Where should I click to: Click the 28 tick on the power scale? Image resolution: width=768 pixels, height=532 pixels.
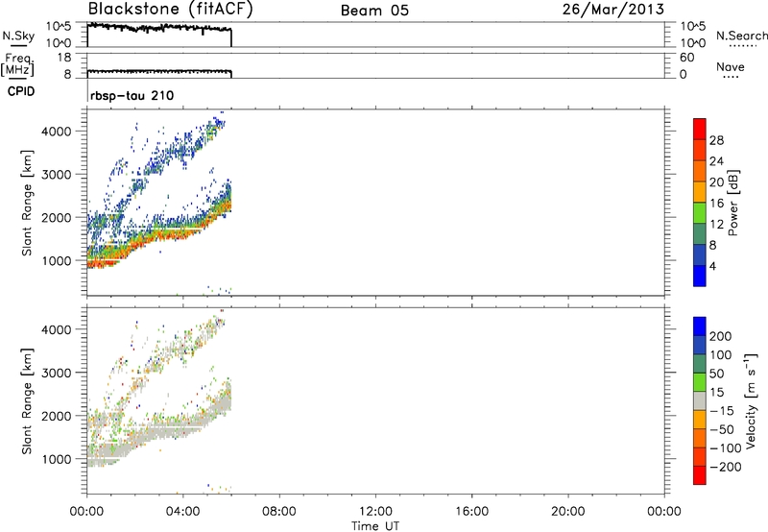point(716,140)
